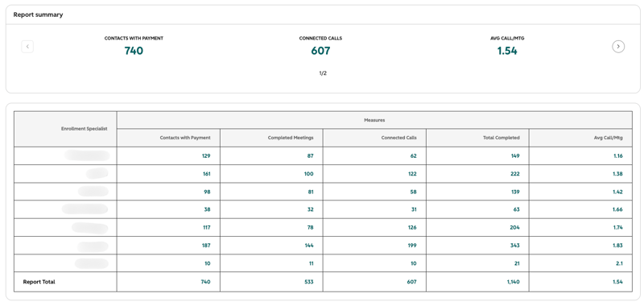Select the Contacts with Payment 740 summary value
644x306 pixels.
tap(134, 51)
